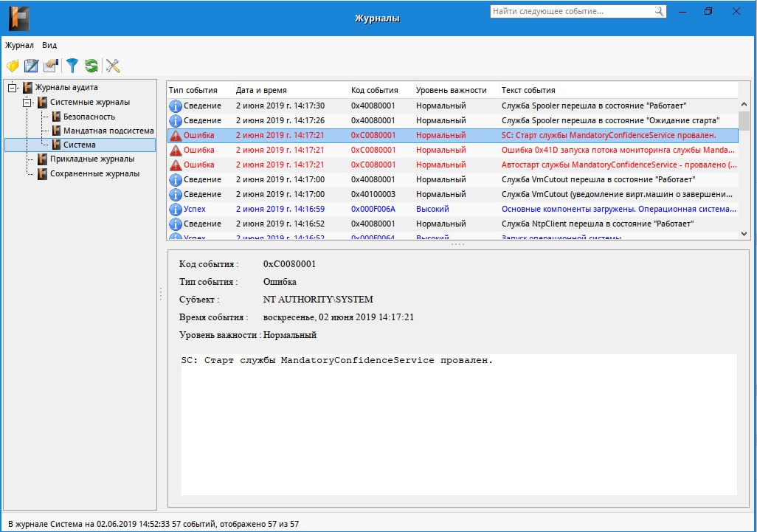This screenshot has height=532, width=757.
Task: Open the Журнал menu
Action: (x=19, y=45)
